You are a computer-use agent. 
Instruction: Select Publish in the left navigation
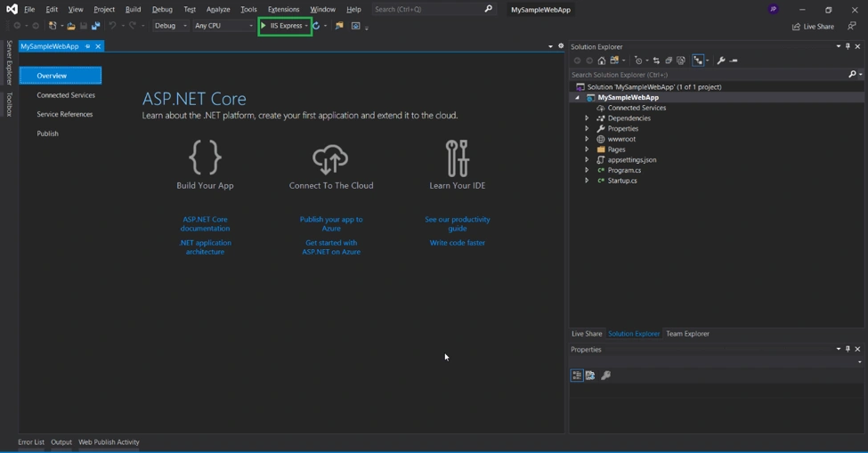coord(47,133)
